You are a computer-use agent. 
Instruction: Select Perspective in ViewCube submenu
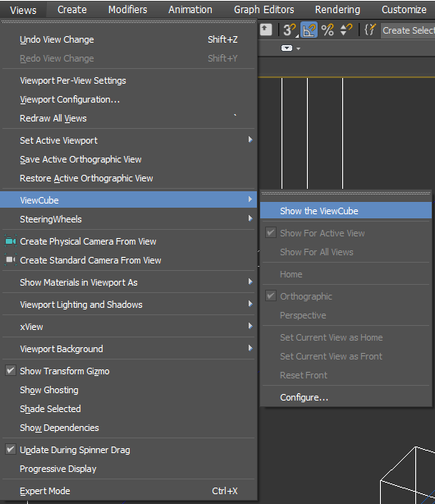click(346, 315)
